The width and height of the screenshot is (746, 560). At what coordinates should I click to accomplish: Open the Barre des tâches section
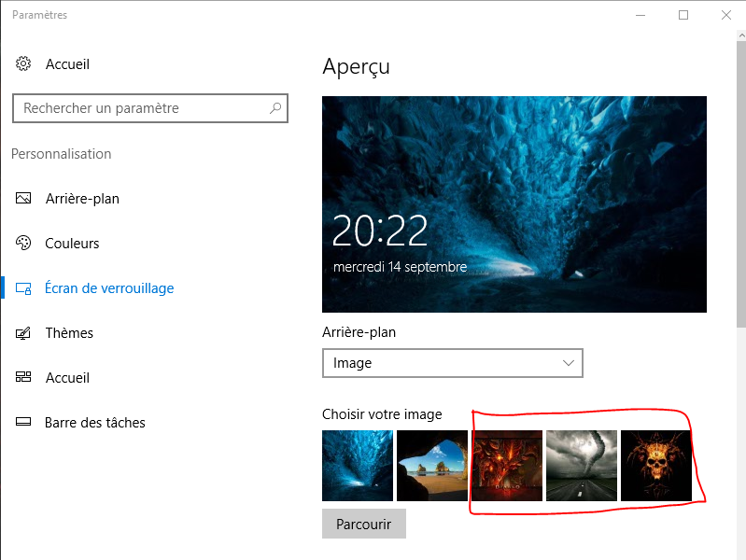95,423
